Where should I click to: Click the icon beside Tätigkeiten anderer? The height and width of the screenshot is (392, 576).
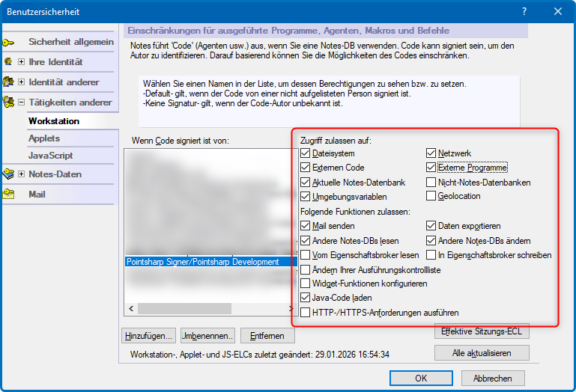tap(9, 102)
